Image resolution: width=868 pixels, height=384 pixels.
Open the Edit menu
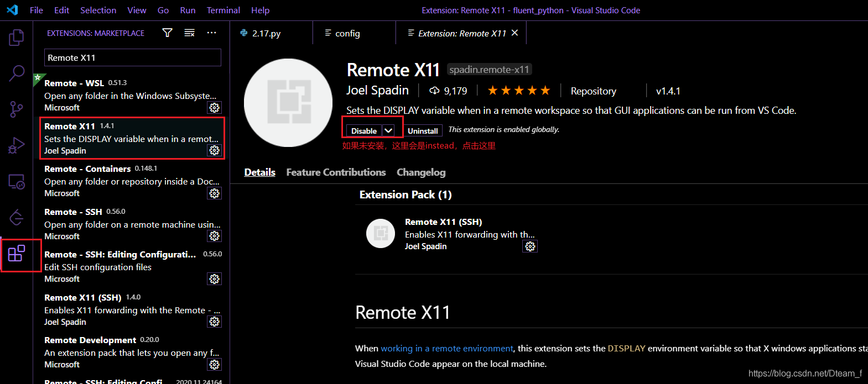click(x=61, y=10)
